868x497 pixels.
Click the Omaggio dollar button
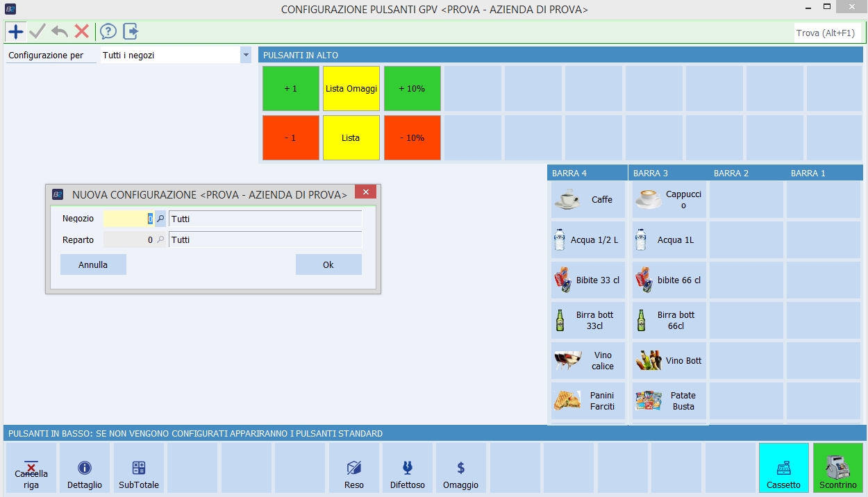[x=461, y=469]
